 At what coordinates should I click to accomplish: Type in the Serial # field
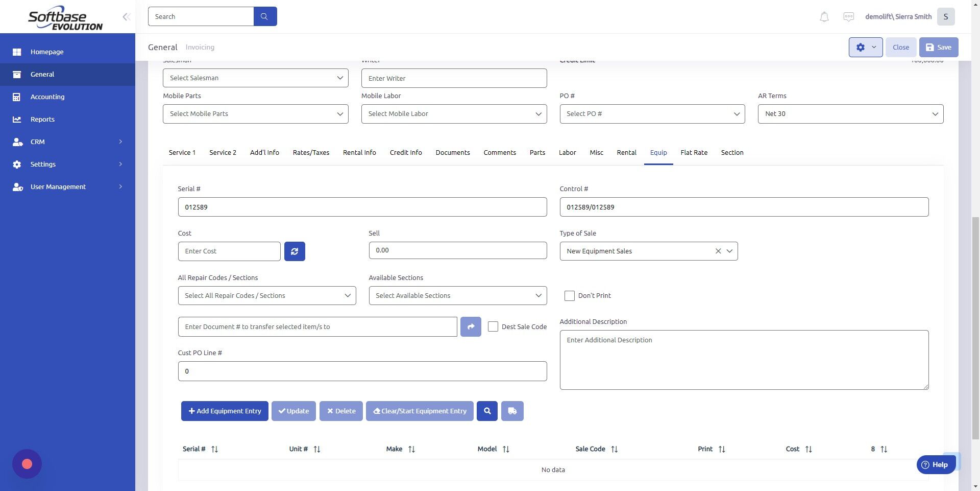[362, 207]
